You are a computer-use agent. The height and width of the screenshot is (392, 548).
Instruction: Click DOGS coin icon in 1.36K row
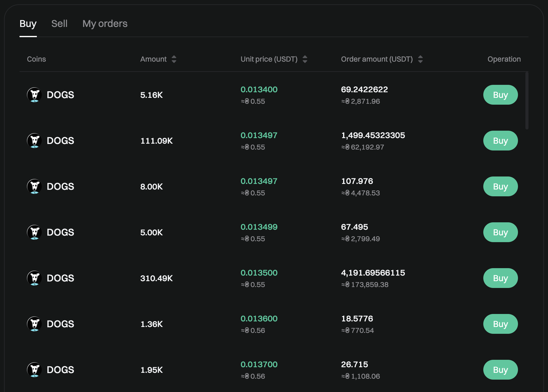tap(35, 324)
